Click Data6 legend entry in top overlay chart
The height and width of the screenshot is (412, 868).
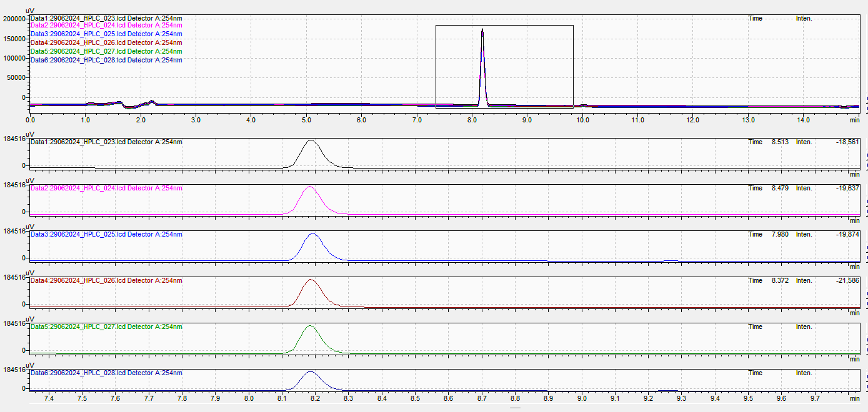106,60
